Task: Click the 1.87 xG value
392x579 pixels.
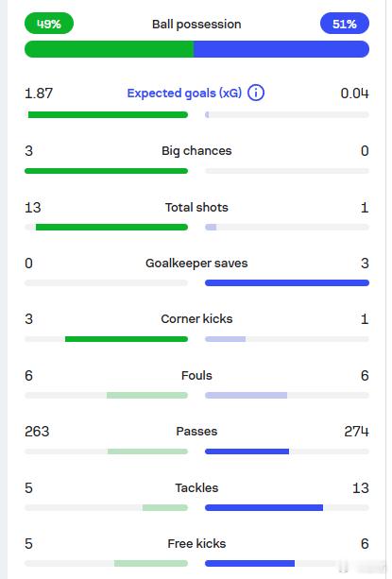Action: 39,94
